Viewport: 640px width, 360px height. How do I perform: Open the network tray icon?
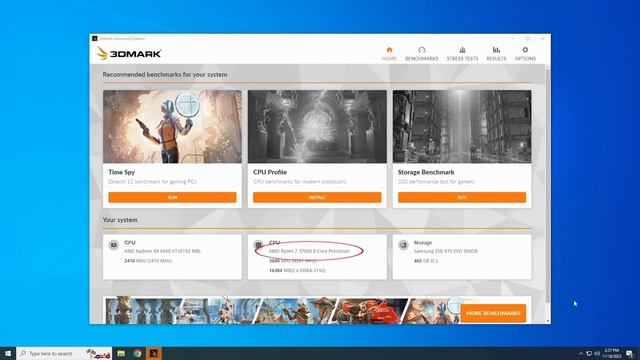[x=589, y=353]
